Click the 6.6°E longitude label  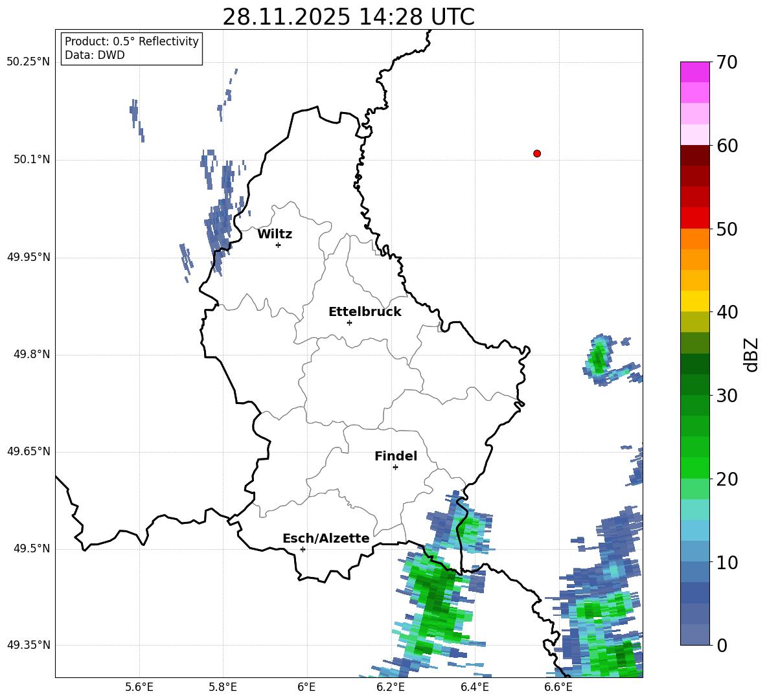[558, 687]
